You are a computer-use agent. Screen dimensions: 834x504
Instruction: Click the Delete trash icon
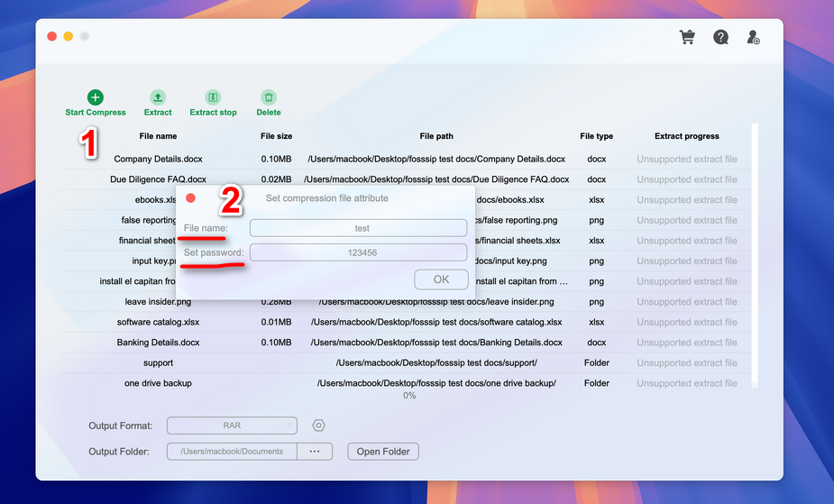pos(268,97)
